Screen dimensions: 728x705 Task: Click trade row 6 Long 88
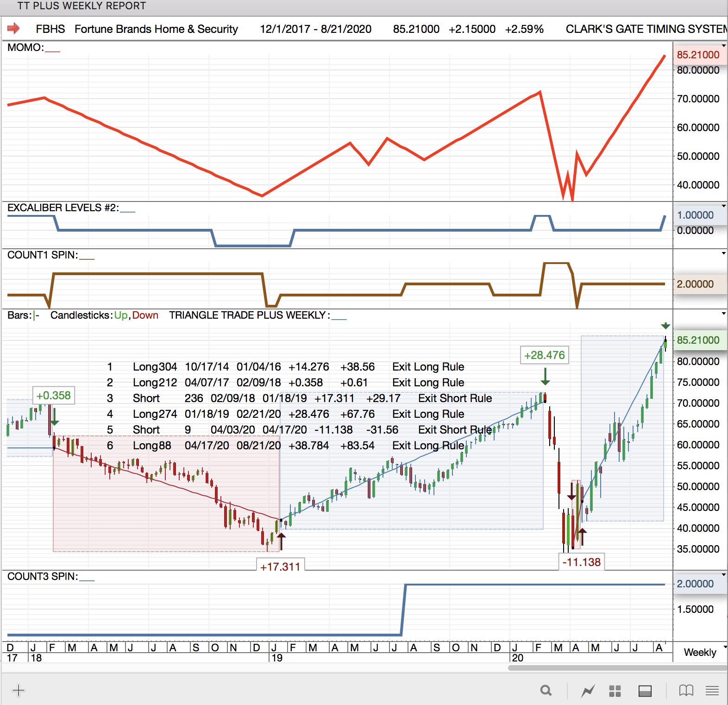click(x=286, y=446)
